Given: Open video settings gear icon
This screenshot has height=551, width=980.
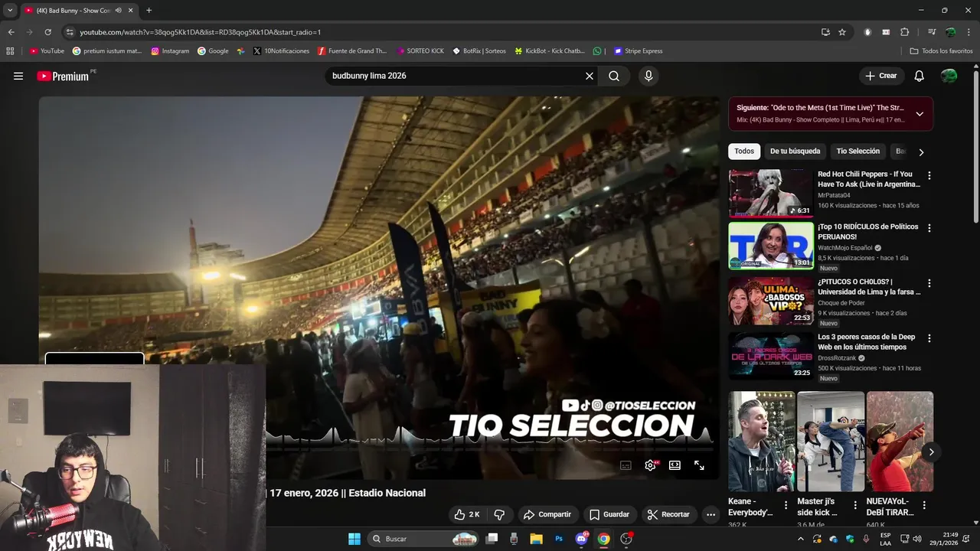Looking at the screenshot, I should (x=650, y=465).
